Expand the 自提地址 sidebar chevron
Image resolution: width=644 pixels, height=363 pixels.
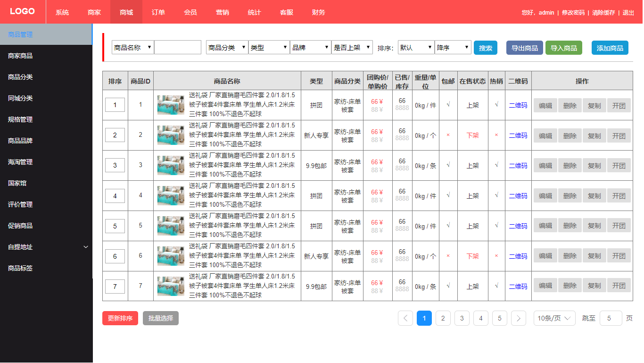(x=86, y=247)
